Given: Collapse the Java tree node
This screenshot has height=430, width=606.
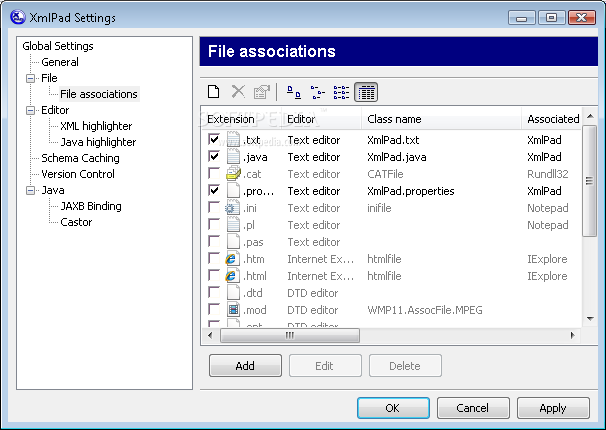Looking at the screenshot, I should [31, 190].
